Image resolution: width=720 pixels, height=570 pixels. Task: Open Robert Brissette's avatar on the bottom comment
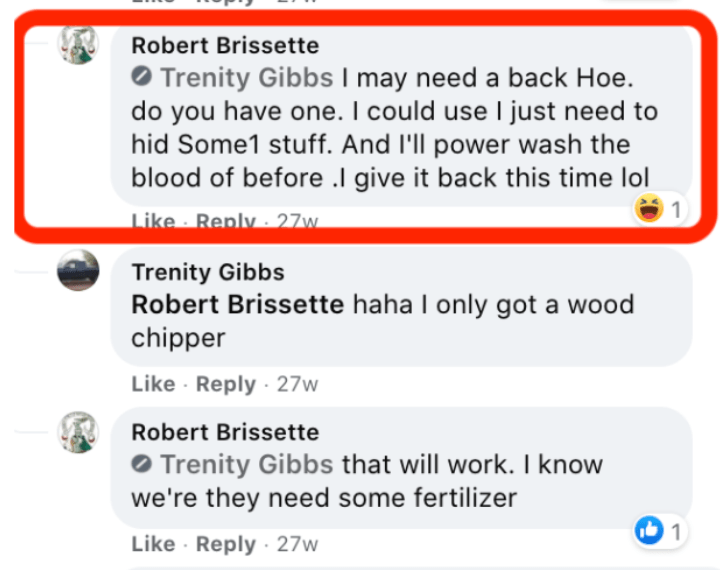(78, 431)
